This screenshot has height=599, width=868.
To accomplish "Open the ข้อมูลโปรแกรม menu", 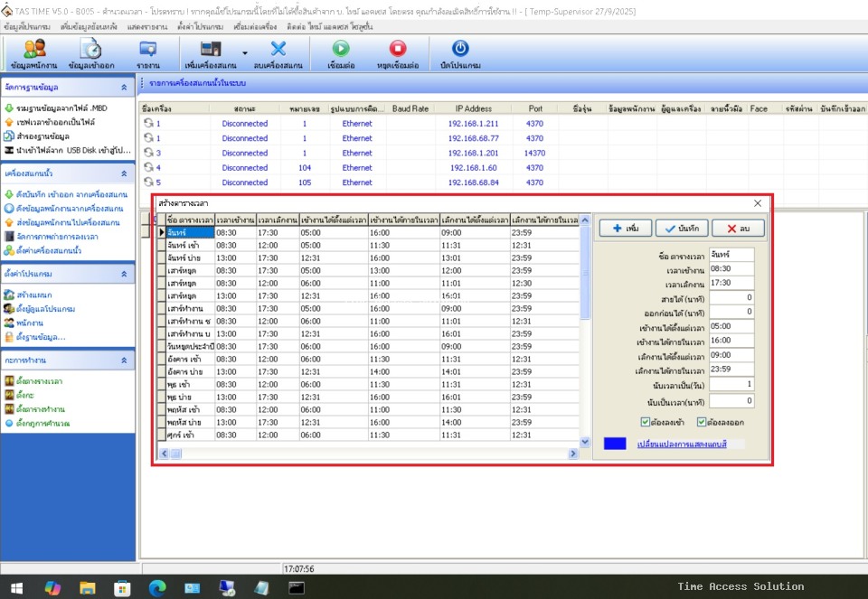I will tap(27, 28).
